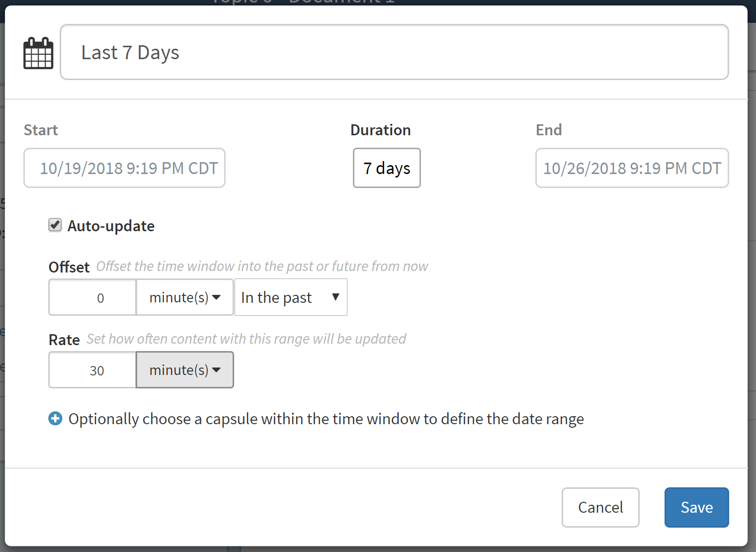Image resolution: width=756 pixels, height=552 pixels.
Task: Click the Save button
Action: (x=696, y=507)
